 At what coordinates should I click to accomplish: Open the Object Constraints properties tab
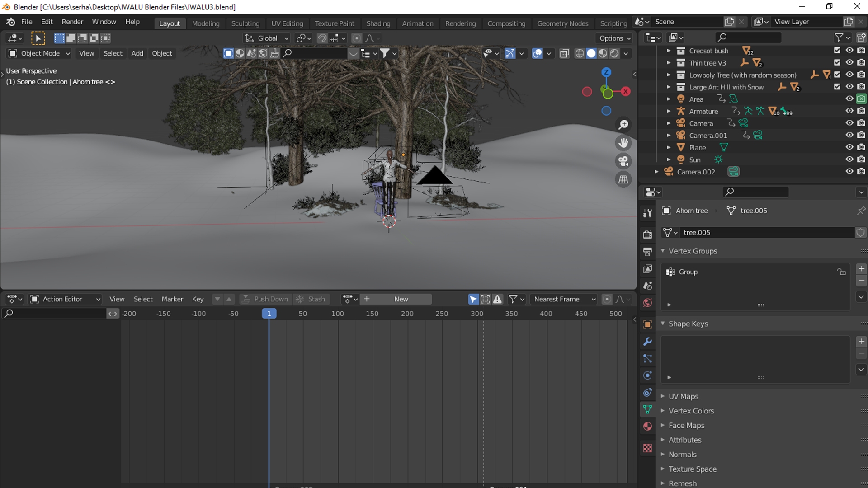click(x=647, y=392)
